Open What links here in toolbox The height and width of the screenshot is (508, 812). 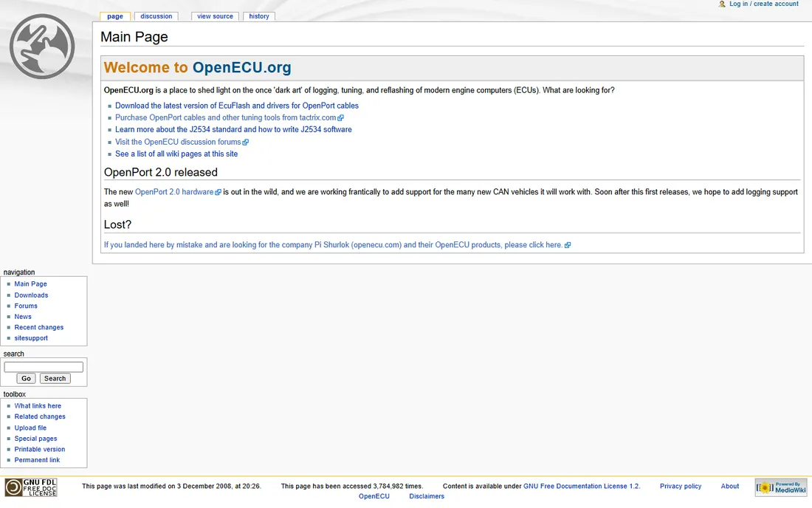38,406
